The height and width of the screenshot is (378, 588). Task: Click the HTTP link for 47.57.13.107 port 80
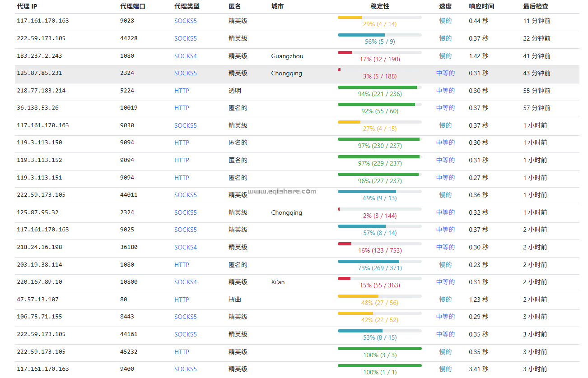pyautogui.click(x=182, y=300)
